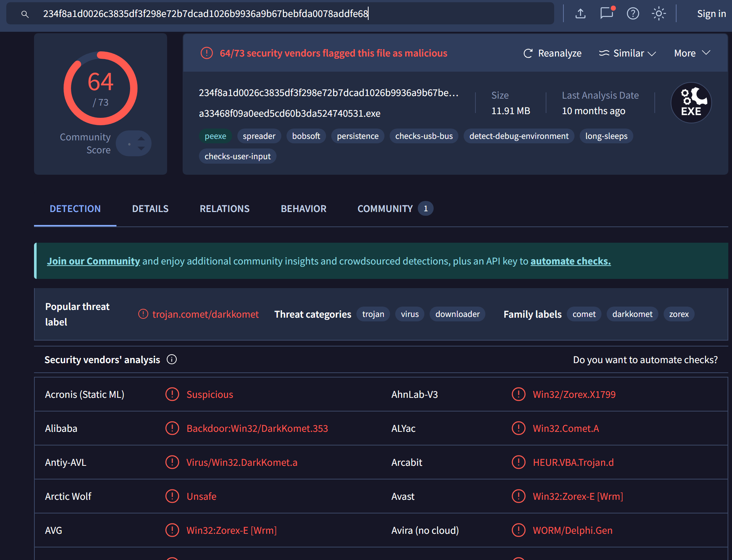Click into the hash search field
The width and height of the screenshot is (732, 560).
pos(280,14)
